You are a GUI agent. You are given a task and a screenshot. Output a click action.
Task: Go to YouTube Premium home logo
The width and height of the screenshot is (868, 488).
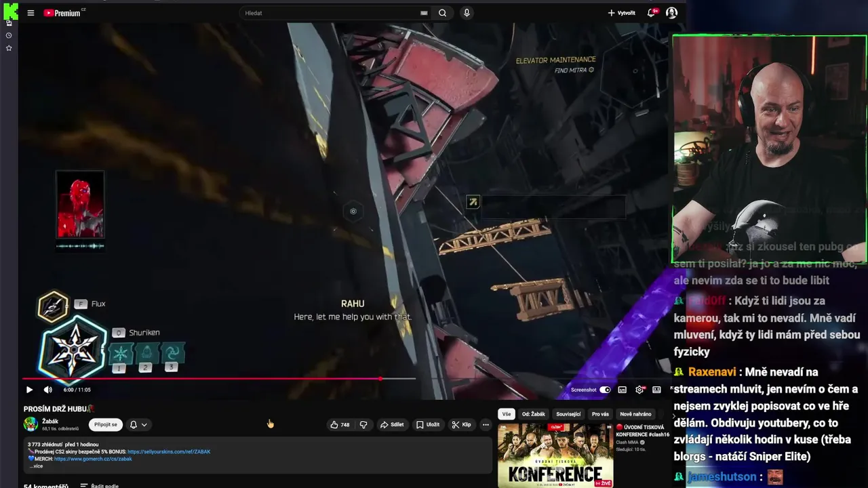coord(64,13)
